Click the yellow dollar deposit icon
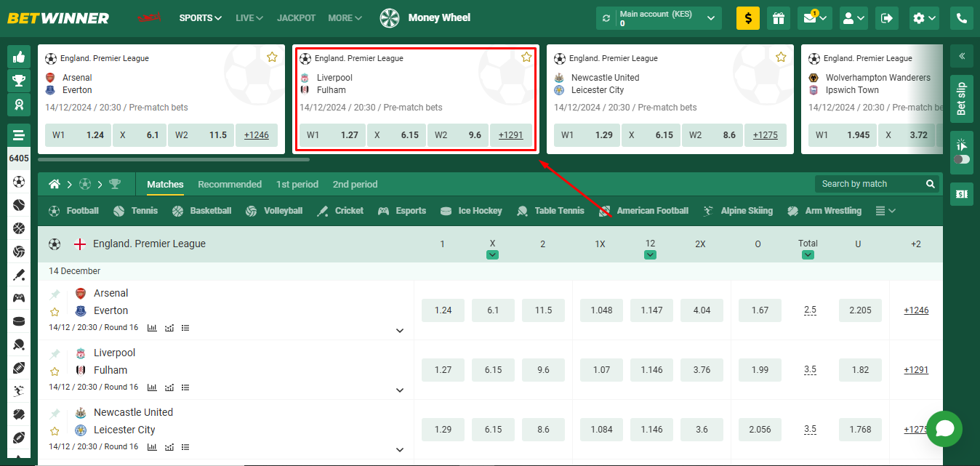 coord(747,18)
